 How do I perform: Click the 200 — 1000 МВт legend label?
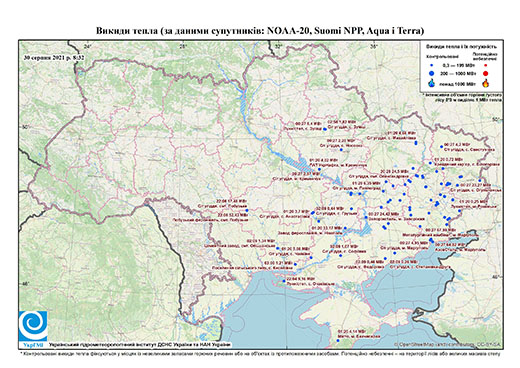458,73
